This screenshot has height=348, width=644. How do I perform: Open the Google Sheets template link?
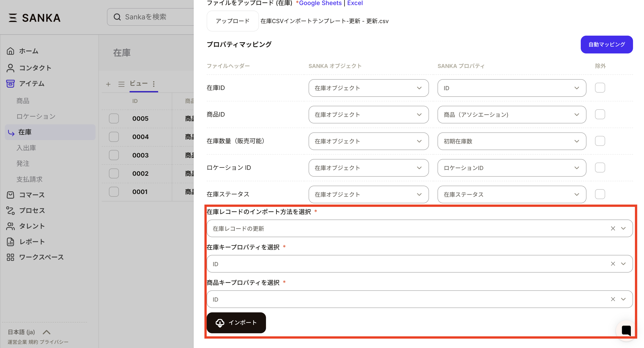[x=320, y=3]
